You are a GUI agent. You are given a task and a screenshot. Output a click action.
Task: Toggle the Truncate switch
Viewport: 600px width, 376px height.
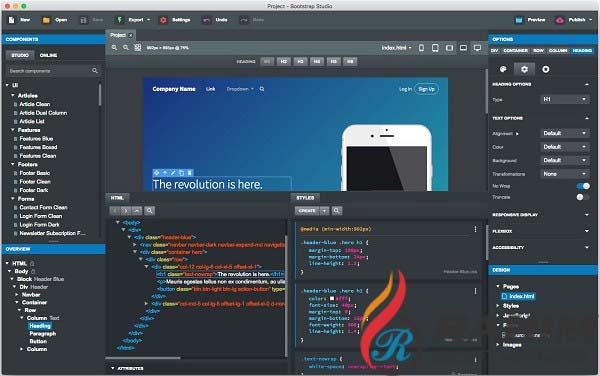point(583,197)
